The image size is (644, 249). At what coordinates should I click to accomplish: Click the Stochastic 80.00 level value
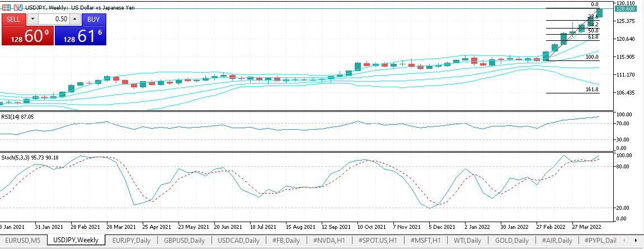(624, 166)
